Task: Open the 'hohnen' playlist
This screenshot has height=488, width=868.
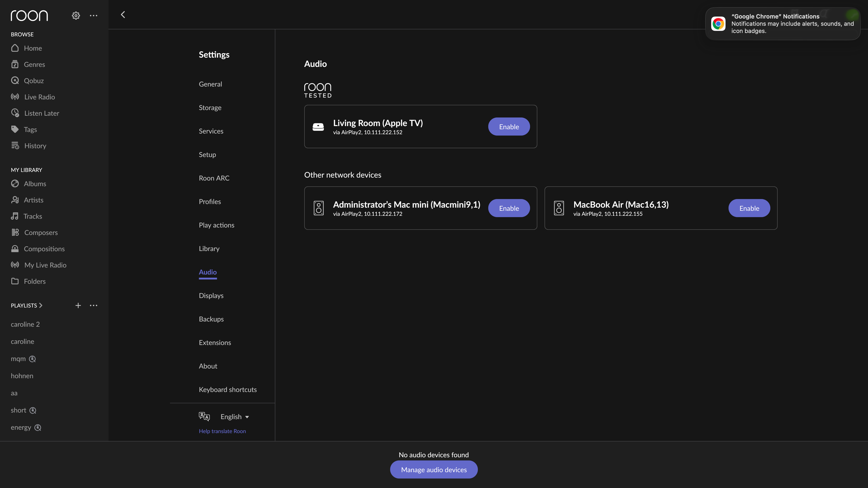Action: 22,376
